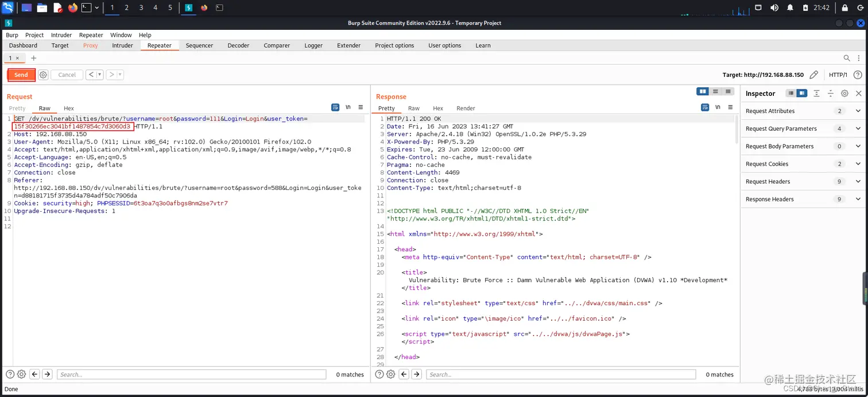Viewport: 868px width, 397px height.
Task: Switch to workspace 3
Action: tap(141, 7)
